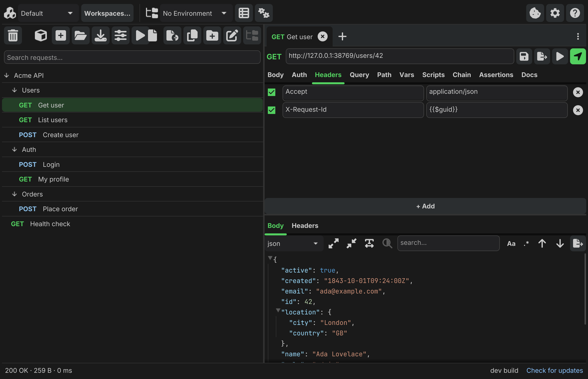Remove the Accept header row
The width and height of the screenshot is (588, 379).
click(x=578, y=92)
